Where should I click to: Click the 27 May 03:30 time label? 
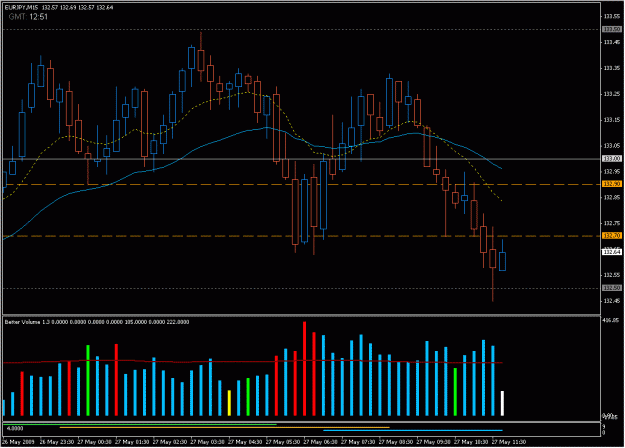tap(207, 442)
